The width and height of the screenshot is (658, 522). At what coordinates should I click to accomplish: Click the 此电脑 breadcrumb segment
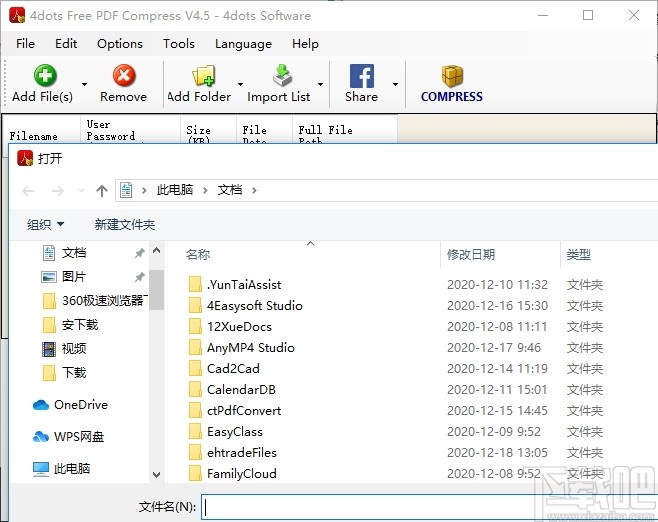click(x=175, y=190)
